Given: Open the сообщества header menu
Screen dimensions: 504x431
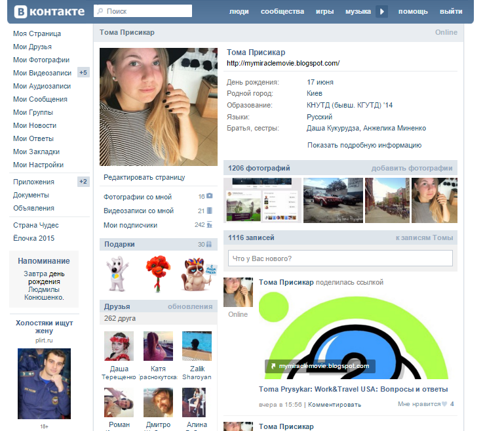Looking at the screenshot, I should pos(282,12).
